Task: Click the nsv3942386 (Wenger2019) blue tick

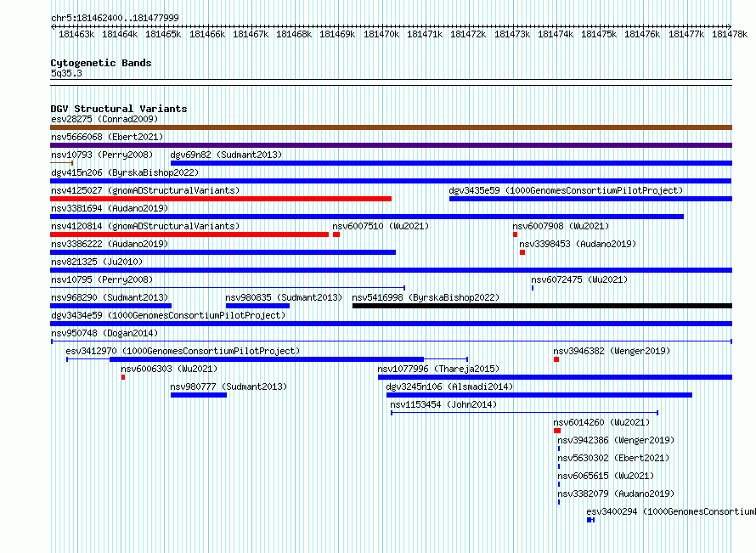Action: coord(559,449)
